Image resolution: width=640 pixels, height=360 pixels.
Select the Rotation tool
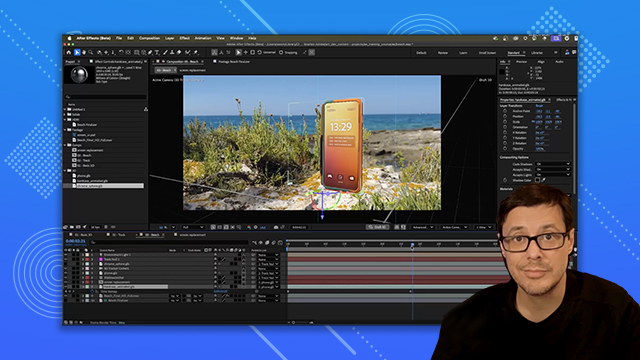click(121, 52)
